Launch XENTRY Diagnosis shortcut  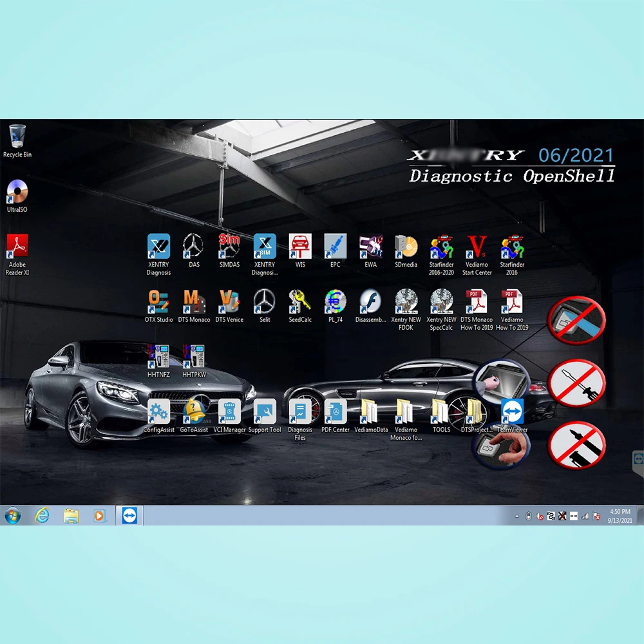tap(158, 254)
